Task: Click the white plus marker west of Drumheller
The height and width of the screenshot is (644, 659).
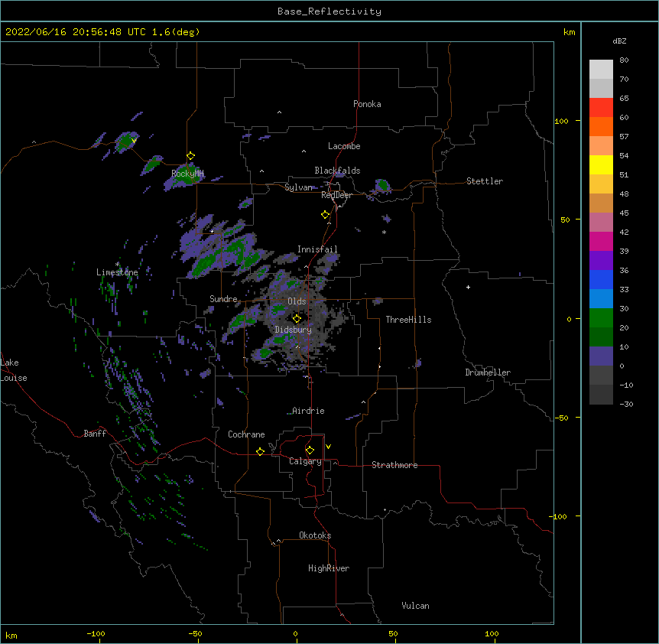Action: (468, 287)
